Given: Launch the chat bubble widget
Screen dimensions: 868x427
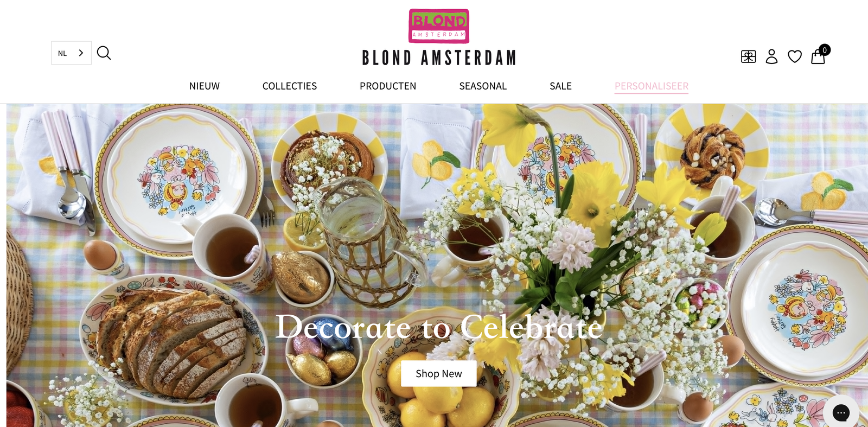Looking at the screenshot, I should point(841,413).
